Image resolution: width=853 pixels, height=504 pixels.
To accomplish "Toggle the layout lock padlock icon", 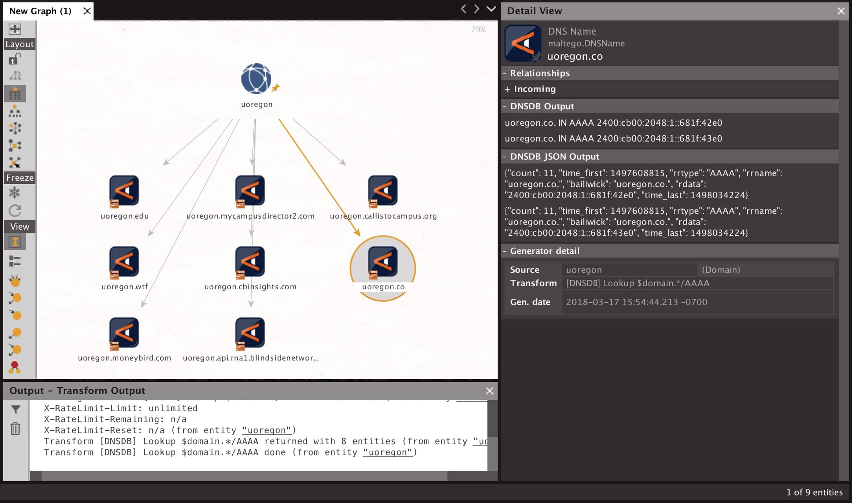I will [15, 59].
